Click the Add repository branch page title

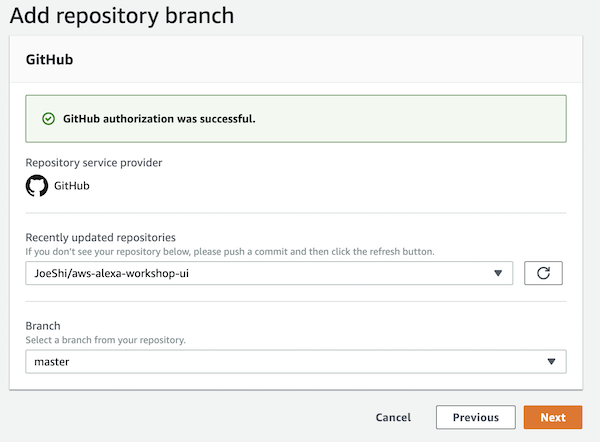pyautogui.click(x=122, y=16)
